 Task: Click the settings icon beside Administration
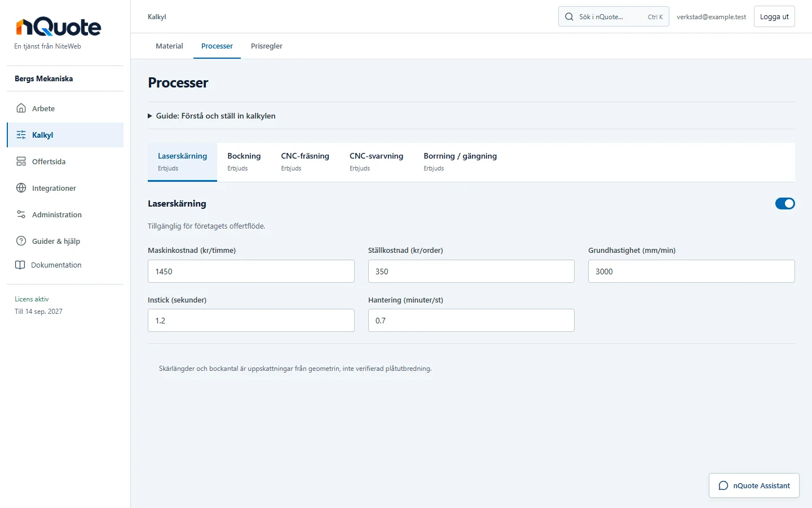point(21,214)
